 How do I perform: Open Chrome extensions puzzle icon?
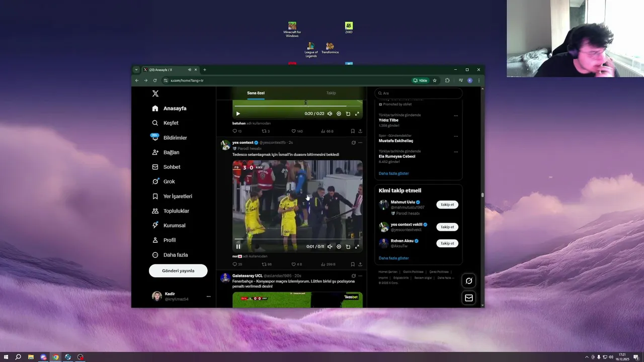pos(447,80)
